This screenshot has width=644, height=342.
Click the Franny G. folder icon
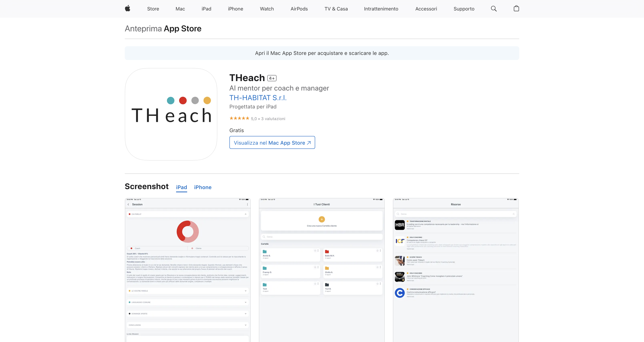[264, 268]
